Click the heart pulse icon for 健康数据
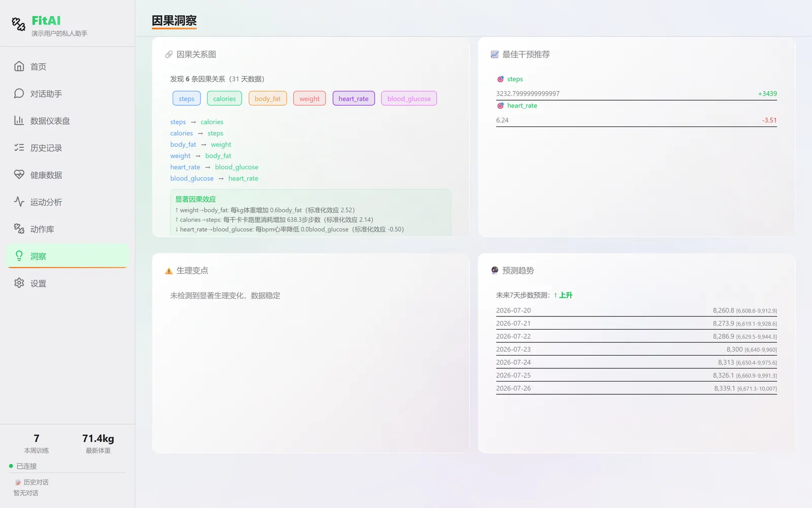Image resolution: width=812 pixels, height=508 pixels. tap(19, 174)
